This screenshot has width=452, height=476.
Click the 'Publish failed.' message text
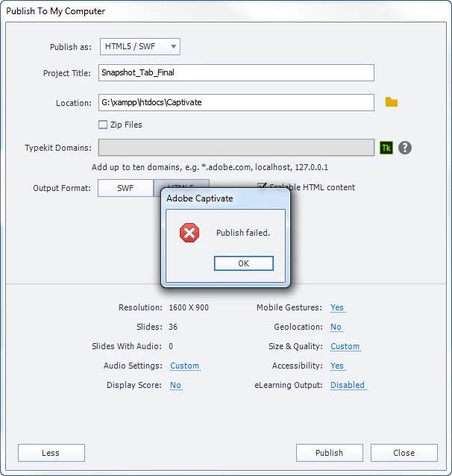tap(243, 233)
